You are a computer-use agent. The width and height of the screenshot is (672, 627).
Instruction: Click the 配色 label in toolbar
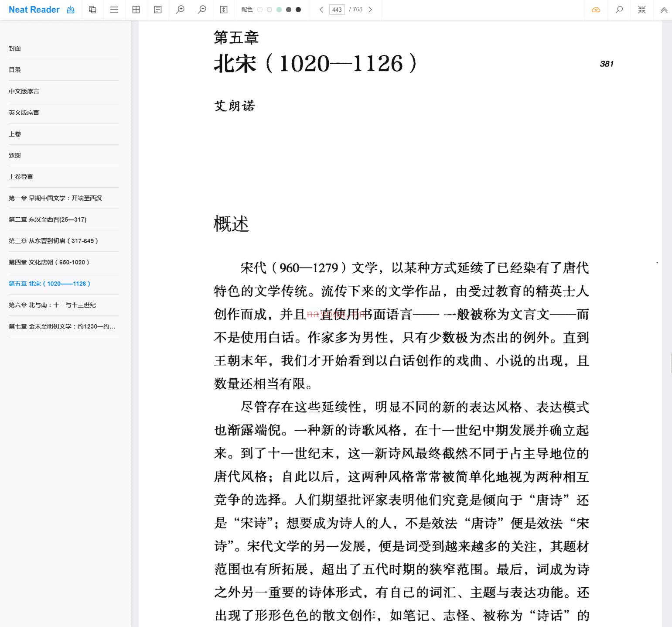[x=247, y=10]
